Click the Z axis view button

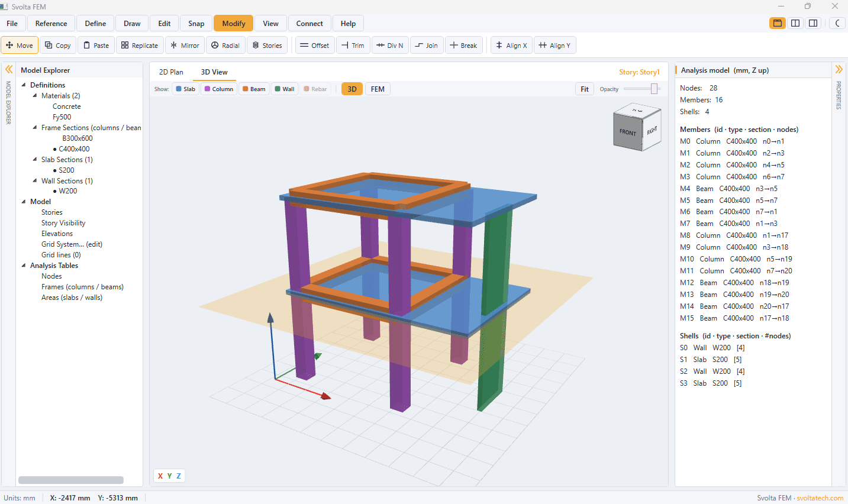click(179, 476)
